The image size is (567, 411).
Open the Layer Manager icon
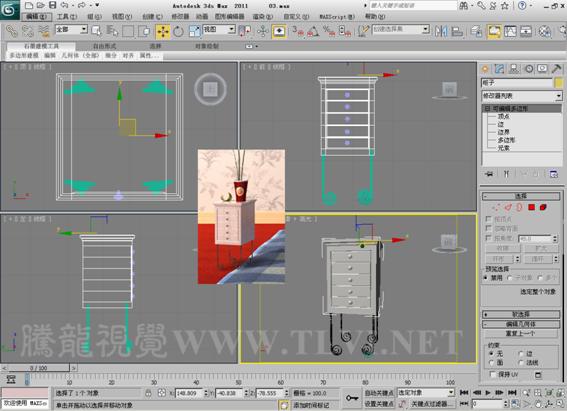coord(477,31)
